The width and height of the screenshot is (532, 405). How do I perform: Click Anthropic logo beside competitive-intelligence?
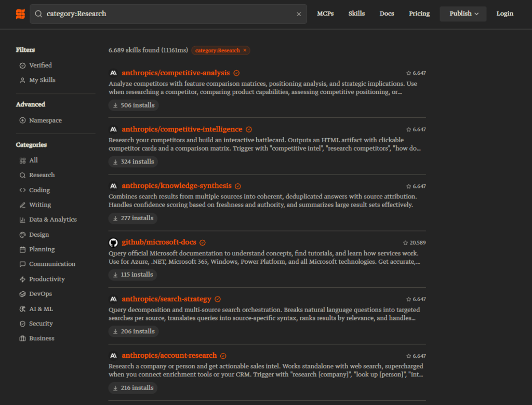(113, 129)
